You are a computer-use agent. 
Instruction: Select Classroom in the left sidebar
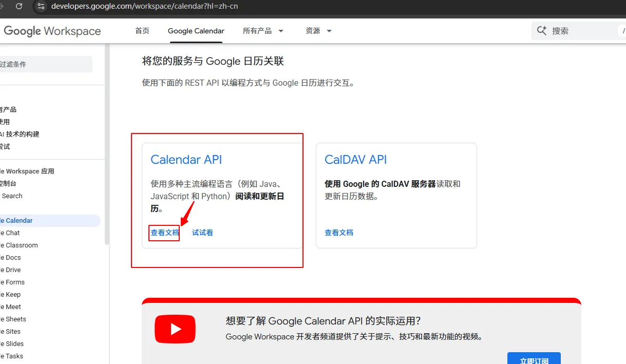point(22,245)
